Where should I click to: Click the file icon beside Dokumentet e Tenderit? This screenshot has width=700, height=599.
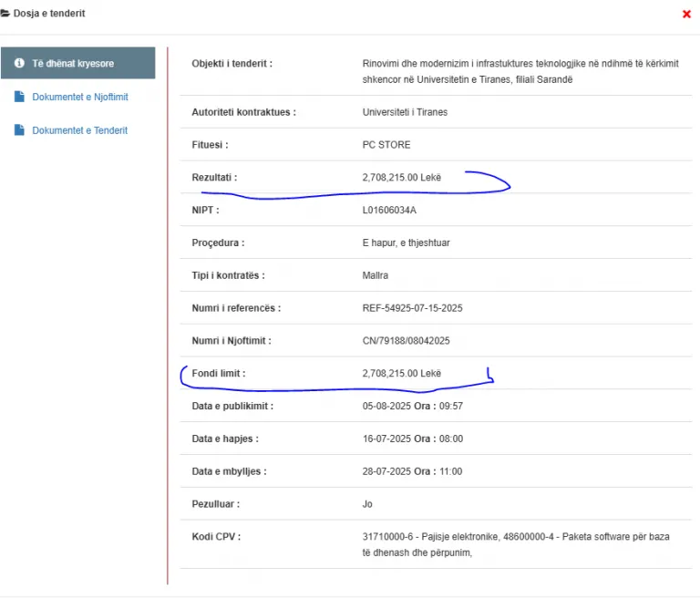tap(19, 130)
